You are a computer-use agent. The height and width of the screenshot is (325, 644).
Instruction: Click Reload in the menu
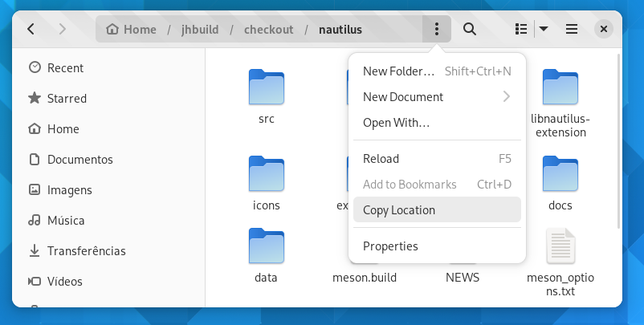(x=437, y=159)
